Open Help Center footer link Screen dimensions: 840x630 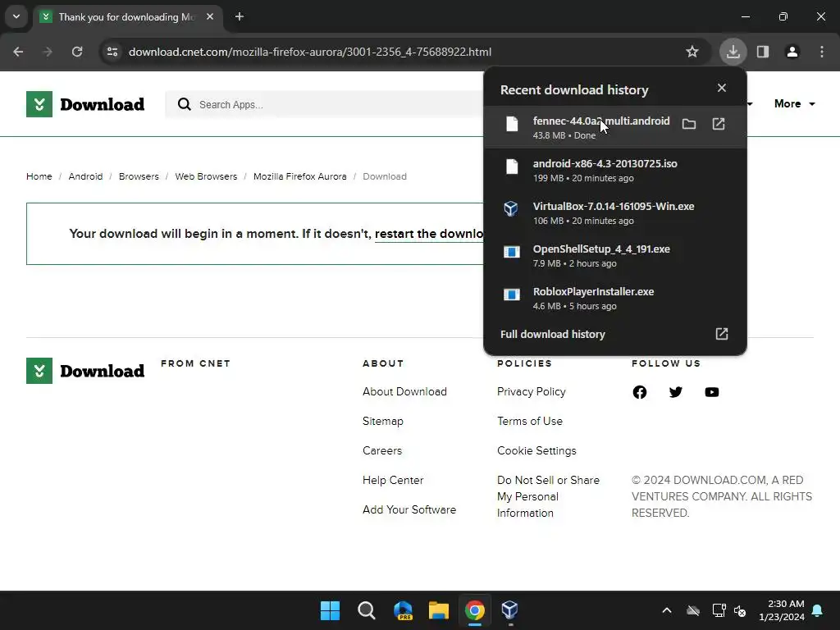393,480
